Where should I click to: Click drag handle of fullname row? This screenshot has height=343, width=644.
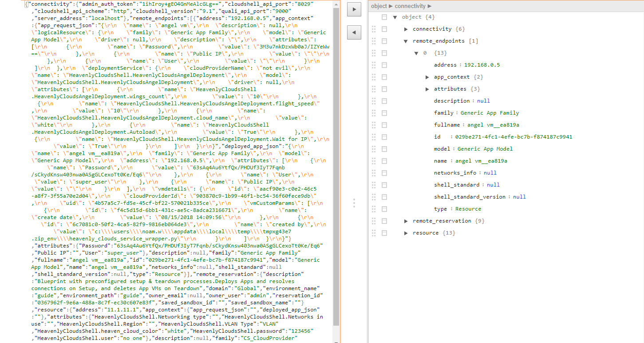pos(374,125)
